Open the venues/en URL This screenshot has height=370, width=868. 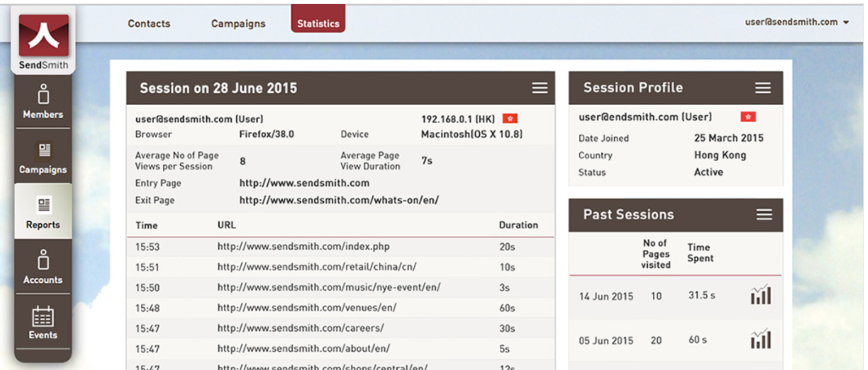coord(307,308)
